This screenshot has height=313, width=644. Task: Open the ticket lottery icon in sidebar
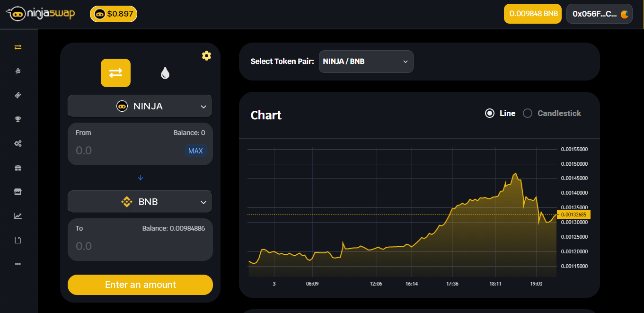coord(18,95)
